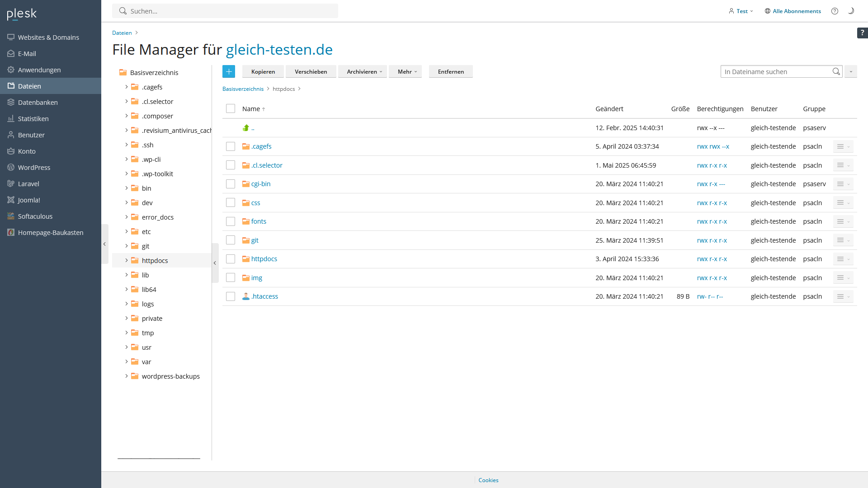Open the Test user account menu
868x488 pixels.
[x=741, y=11]
